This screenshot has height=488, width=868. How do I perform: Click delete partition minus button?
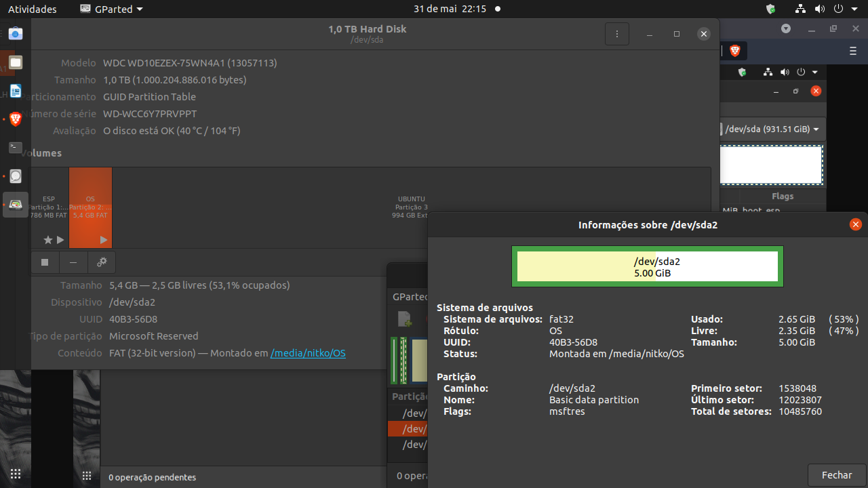[73, 262]
